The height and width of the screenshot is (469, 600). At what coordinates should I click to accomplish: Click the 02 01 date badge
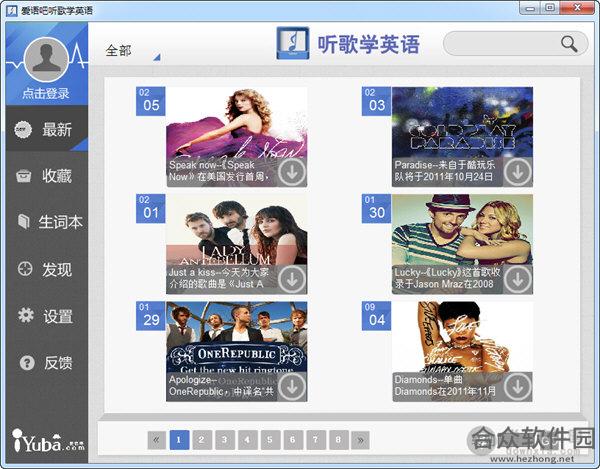click(x=151, y=208)
